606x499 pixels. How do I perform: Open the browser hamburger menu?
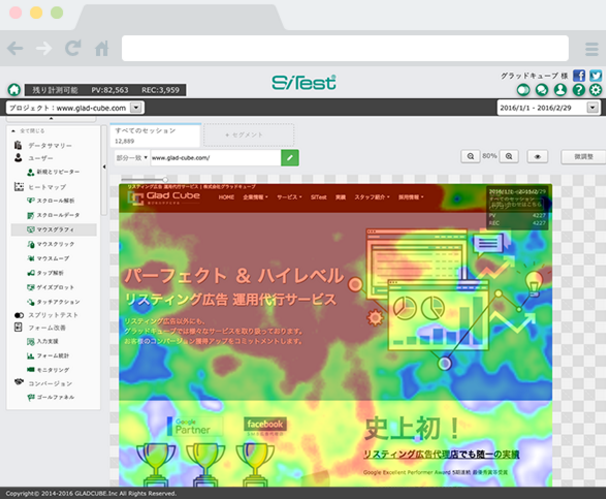coord(592,49)
